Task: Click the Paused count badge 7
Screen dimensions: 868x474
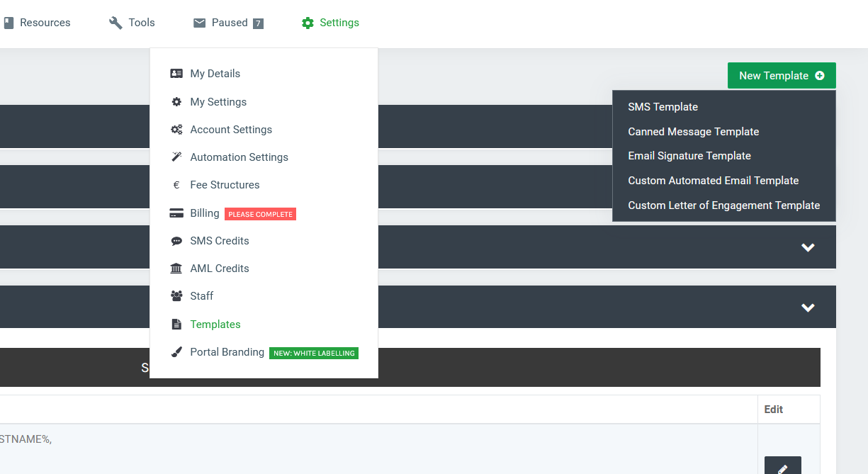Action: click(258, 23)
